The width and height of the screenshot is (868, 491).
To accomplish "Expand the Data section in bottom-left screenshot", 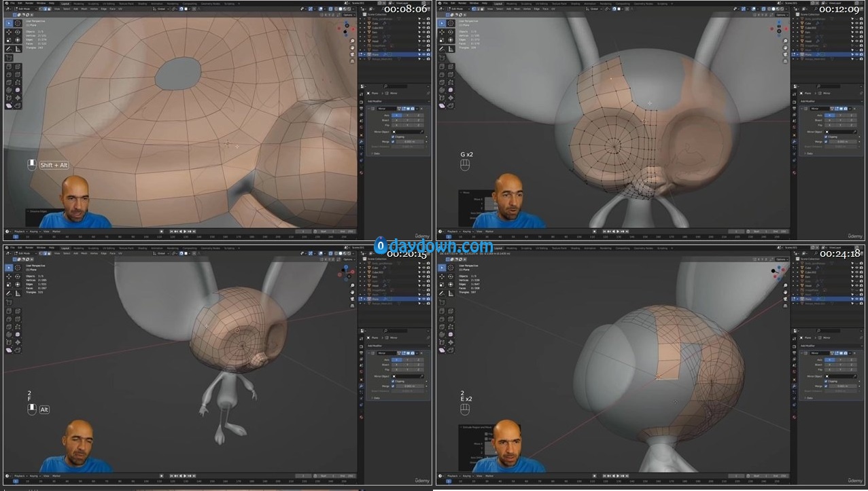I will 377,397.
